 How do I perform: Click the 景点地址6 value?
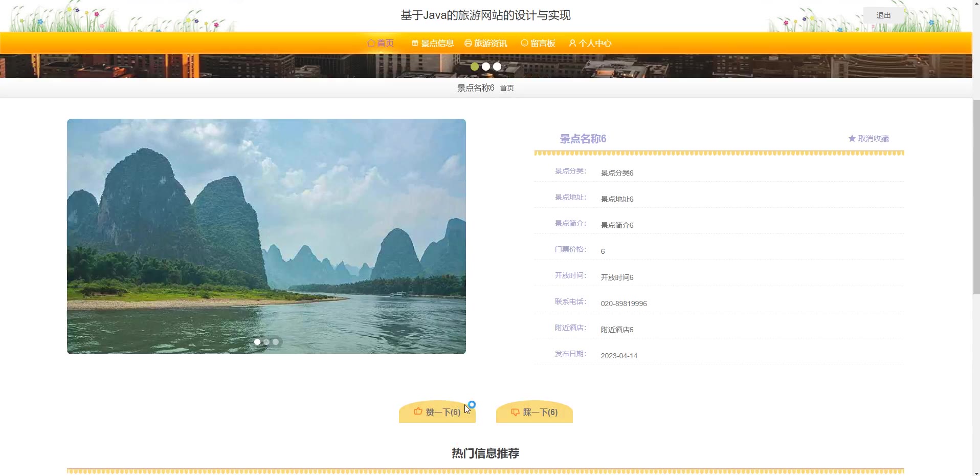click(617, 199)
